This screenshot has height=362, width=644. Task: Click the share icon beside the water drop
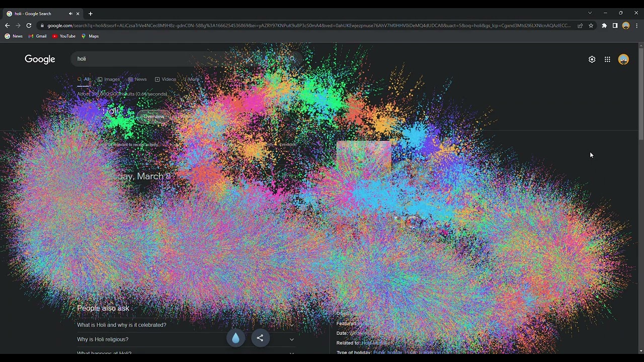[260, 338]
